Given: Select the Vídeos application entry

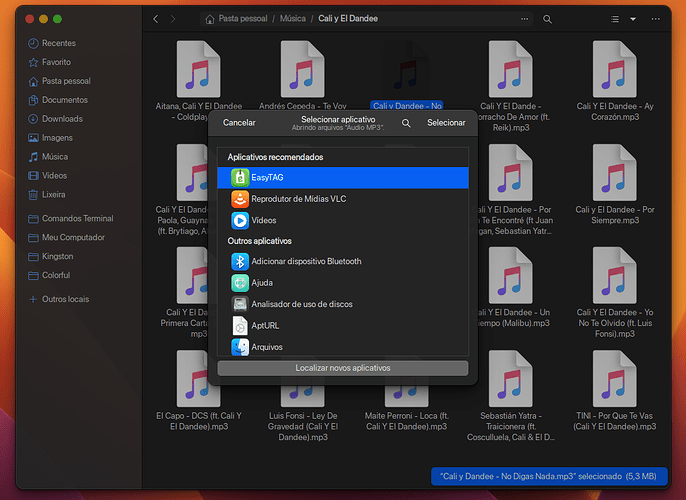Looking at the screenshot, I should (343, 220).
